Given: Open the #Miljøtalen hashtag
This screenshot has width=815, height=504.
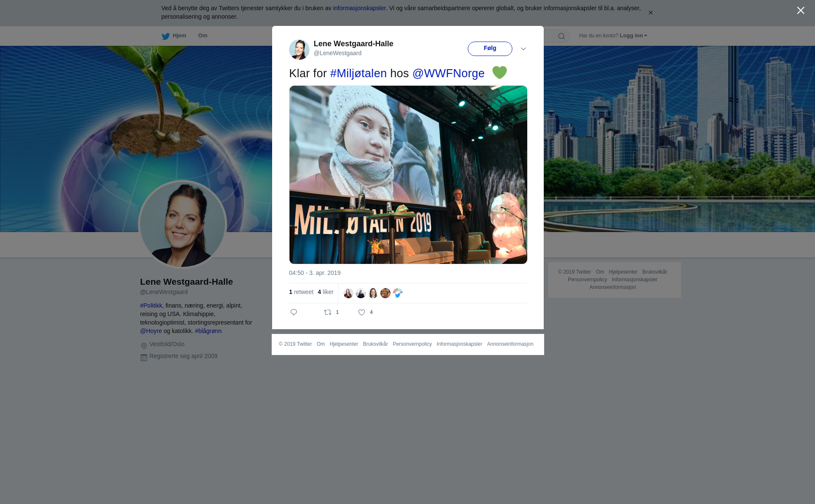Looking at the screenshot, I should [358, 73].
